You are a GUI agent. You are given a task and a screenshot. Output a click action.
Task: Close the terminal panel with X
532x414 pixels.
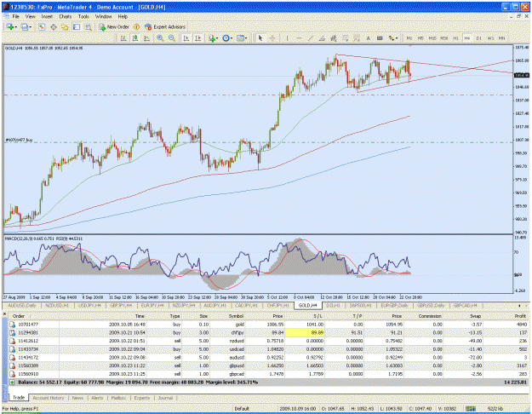coord(4,314)
